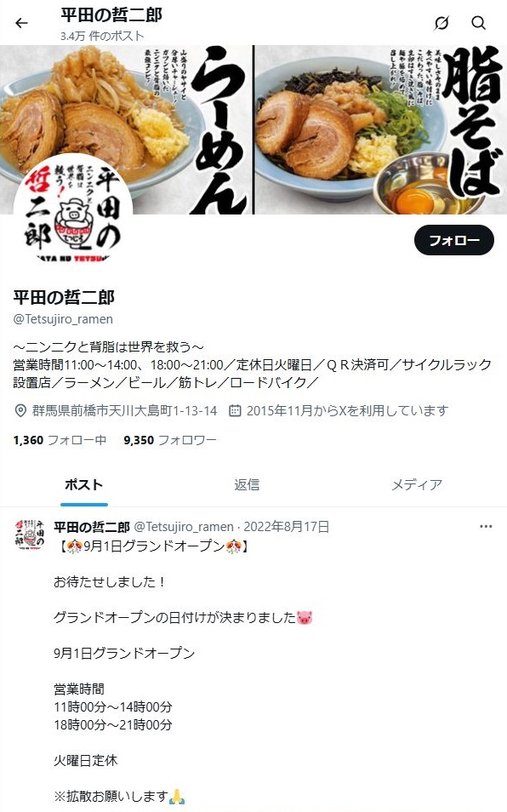Screen dimensions: 507x812
Task: Click the 平田の哲二郎 author name in the post
Action: click(92, 527)
